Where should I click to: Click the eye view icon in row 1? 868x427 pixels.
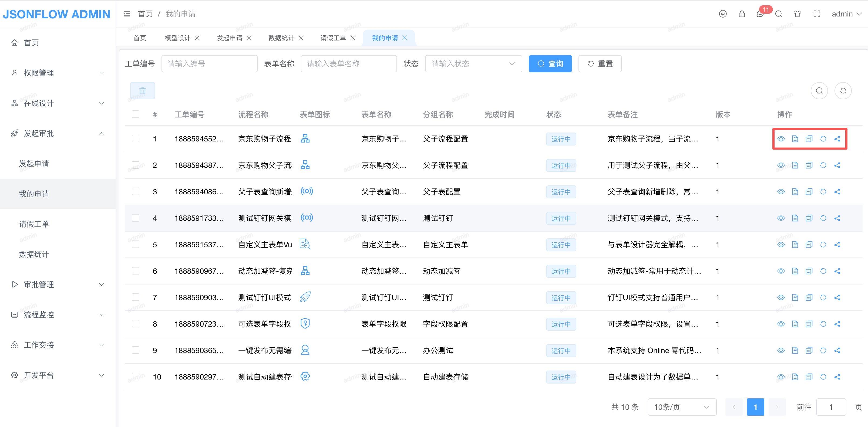(x=781, y=139)
